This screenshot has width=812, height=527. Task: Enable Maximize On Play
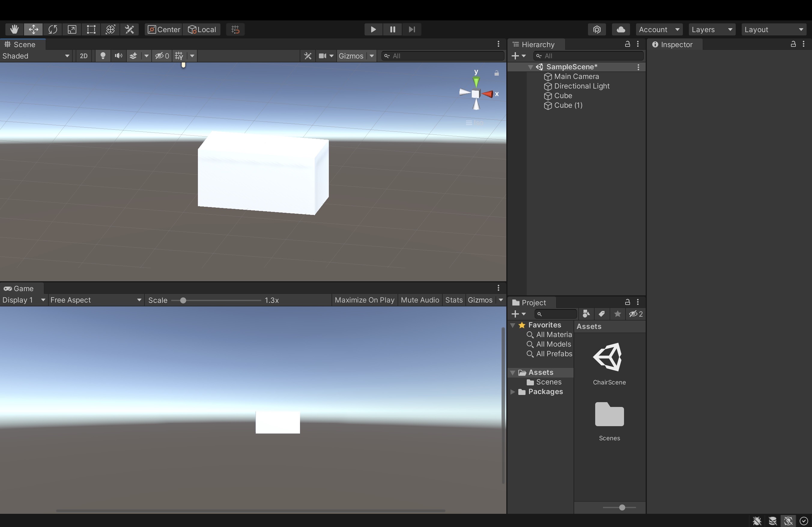pyautogui.click(x=364, y=300)
